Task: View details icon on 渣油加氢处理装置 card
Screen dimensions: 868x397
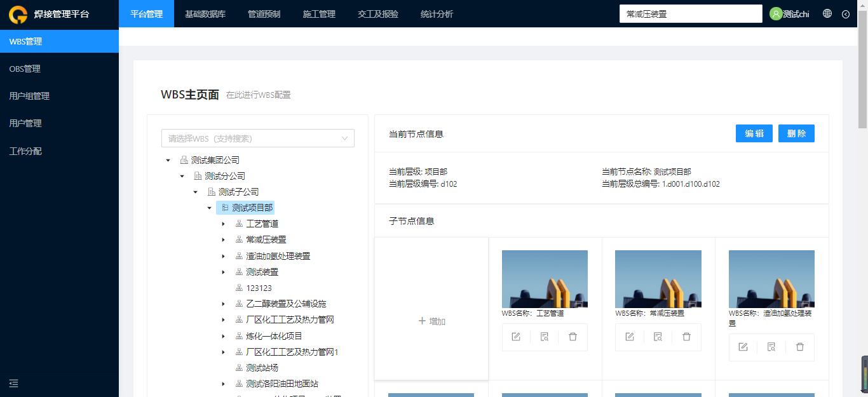Action: tap(771, 347)
